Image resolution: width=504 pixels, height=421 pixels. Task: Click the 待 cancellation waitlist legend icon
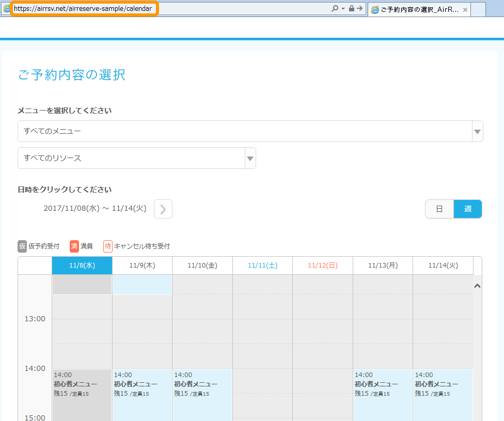108,246
